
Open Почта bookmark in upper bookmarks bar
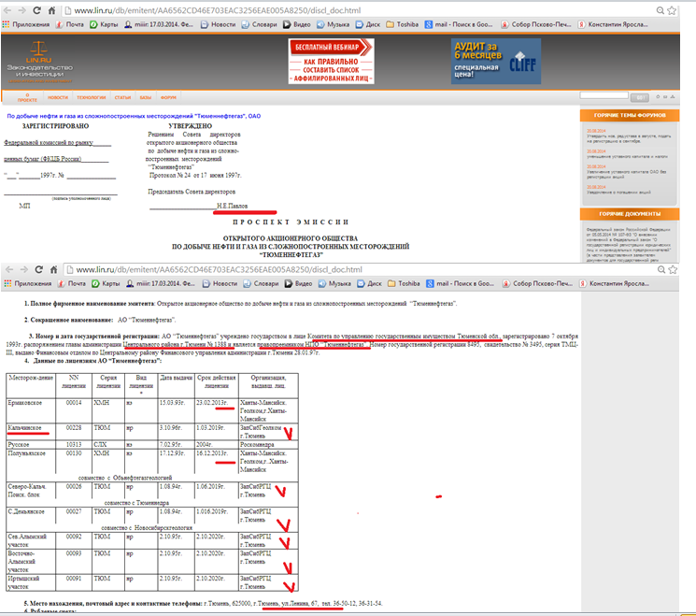tap(70, 24)
